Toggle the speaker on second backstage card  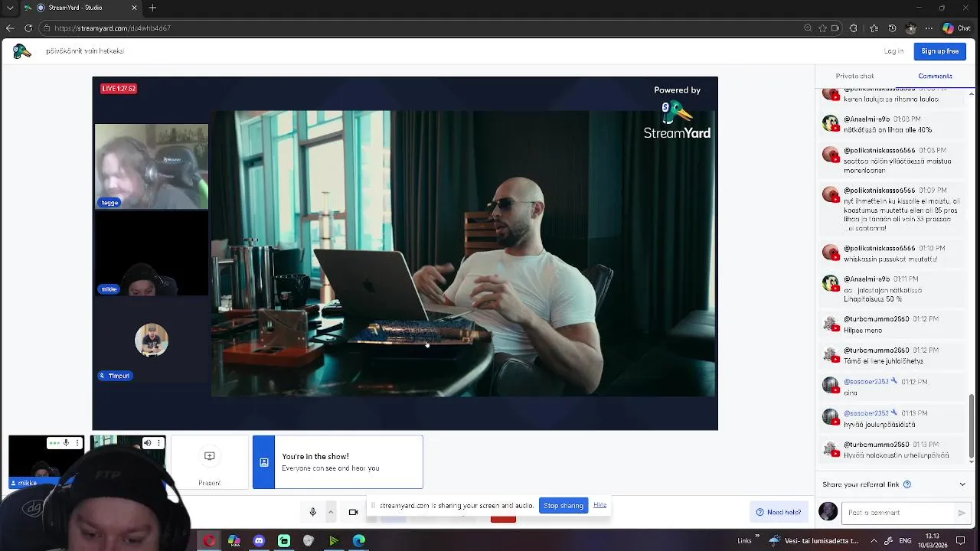click(x=148, y=442)
